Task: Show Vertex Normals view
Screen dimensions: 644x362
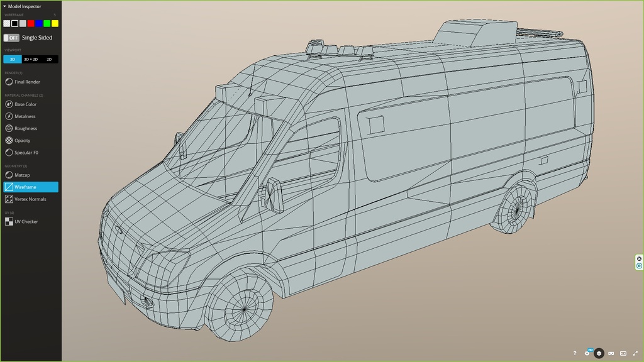Action: coord(30,199)
